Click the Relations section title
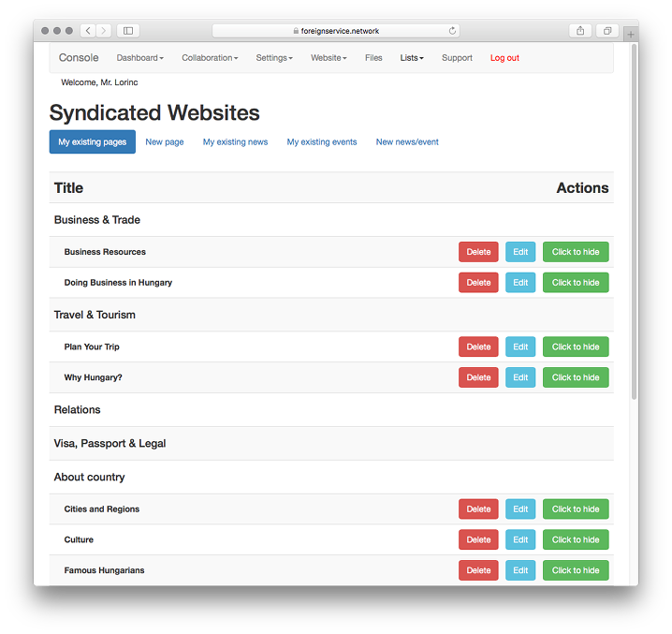Screen dimensions: 672x634 77,409
